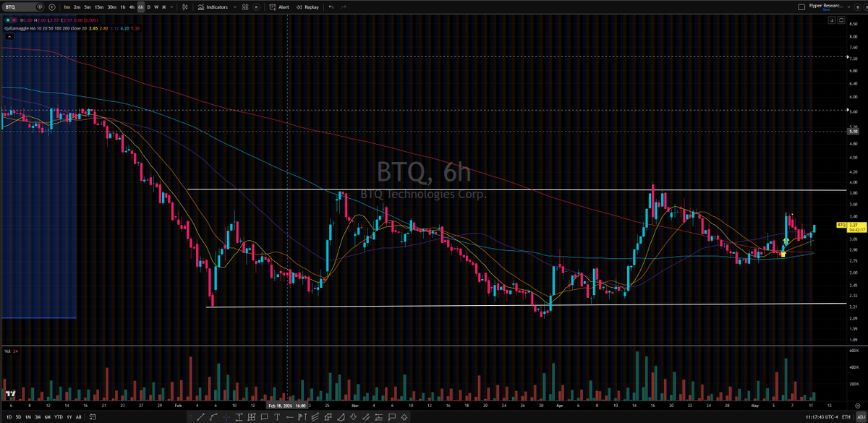The image size is (868, 423).
Task: Click the undo arrow
Action: click(331, 7)
